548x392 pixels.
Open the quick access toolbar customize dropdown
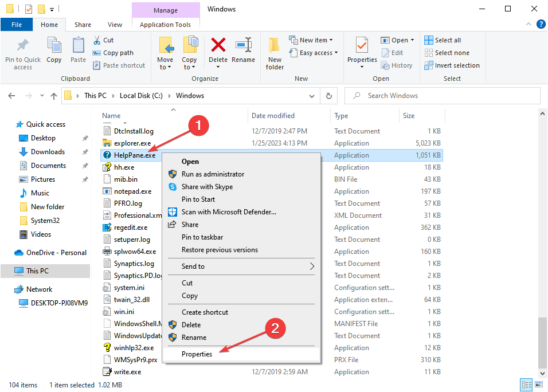point(52,9)
